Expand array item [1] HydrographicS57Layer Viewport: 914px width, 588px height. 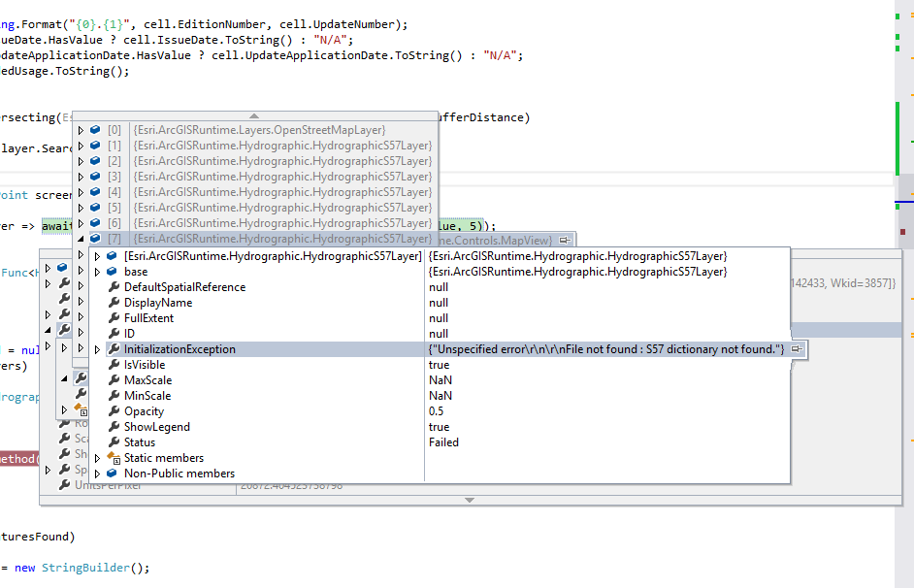(82, 146)
